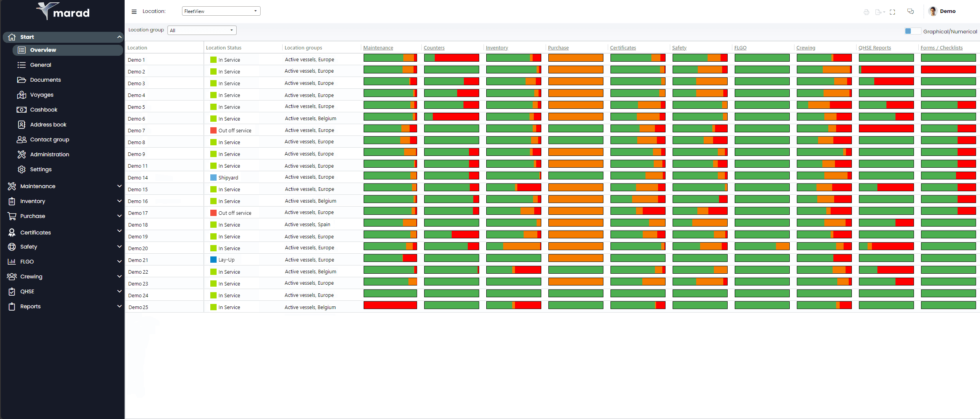Expand the Maintenance section chevron

click(x=119, y=186)
